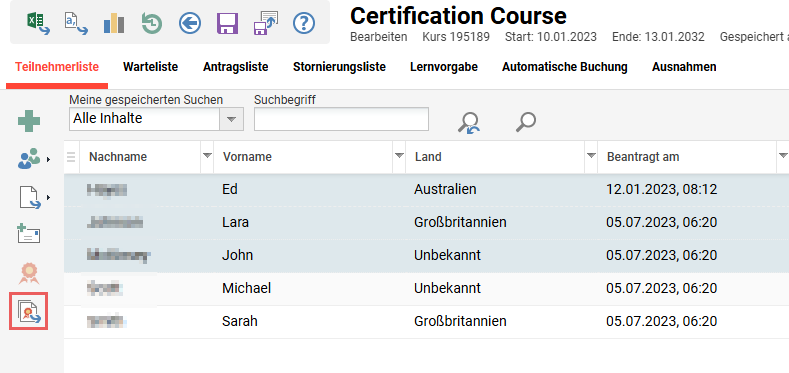Sort by the Beantragt am column header
789x373 pixels.
(x=643, y=157)
